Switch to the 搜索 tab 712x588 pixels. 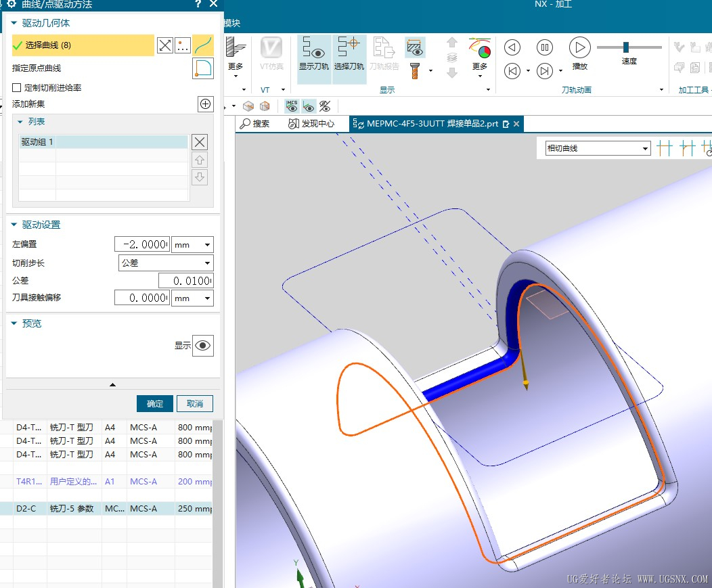255,124
